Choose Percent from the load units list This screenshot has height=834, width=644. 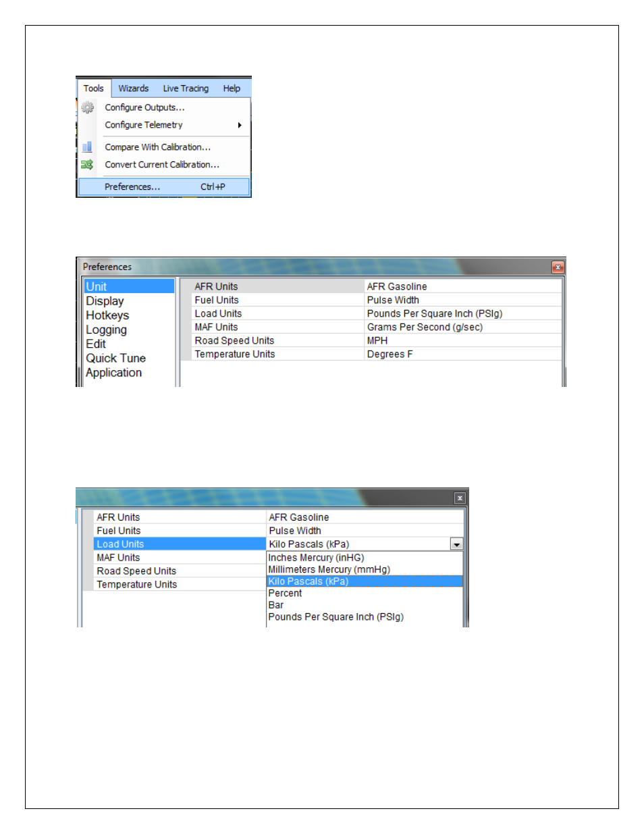[365, 593]
